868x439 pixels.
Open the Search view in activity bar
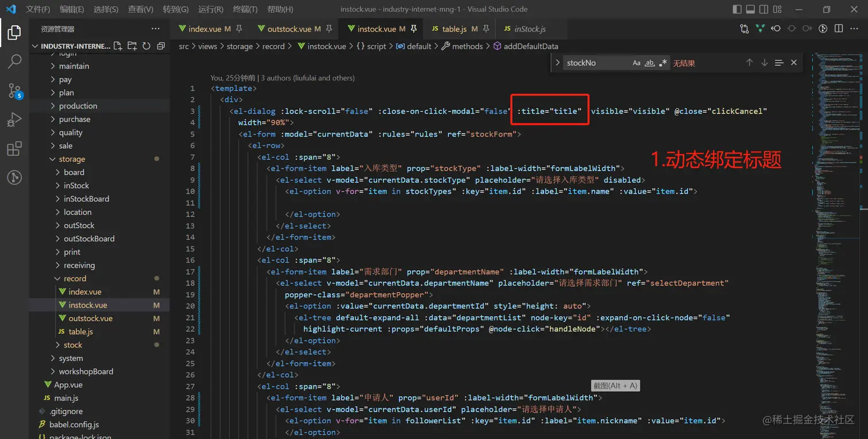14,61
